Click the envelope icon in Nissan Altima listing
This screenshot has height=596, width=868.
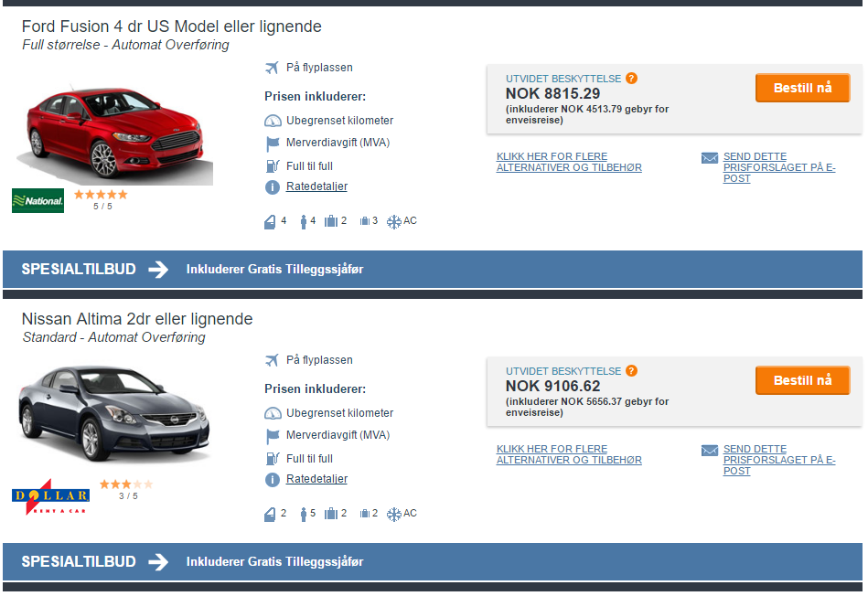tap(710, 451)
